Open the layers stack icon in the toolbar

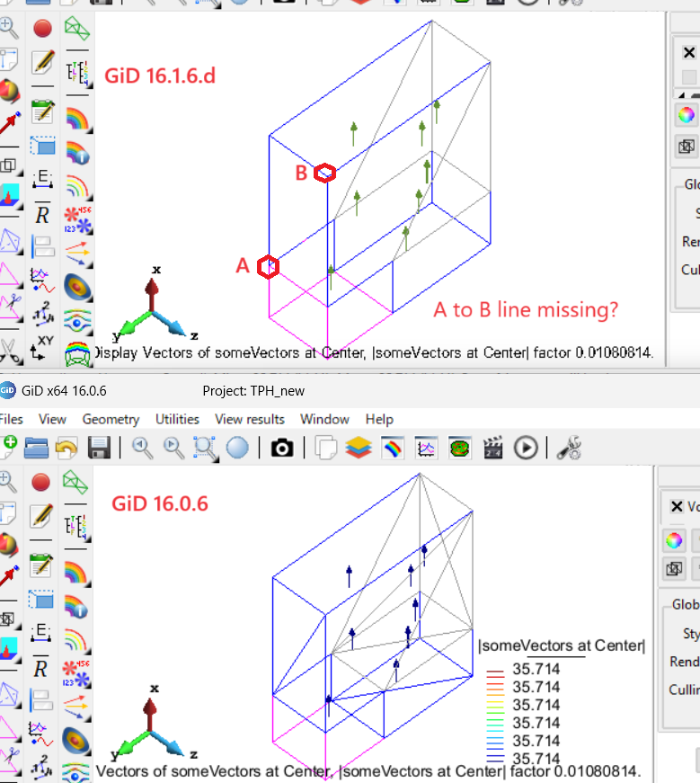(359, 447)
